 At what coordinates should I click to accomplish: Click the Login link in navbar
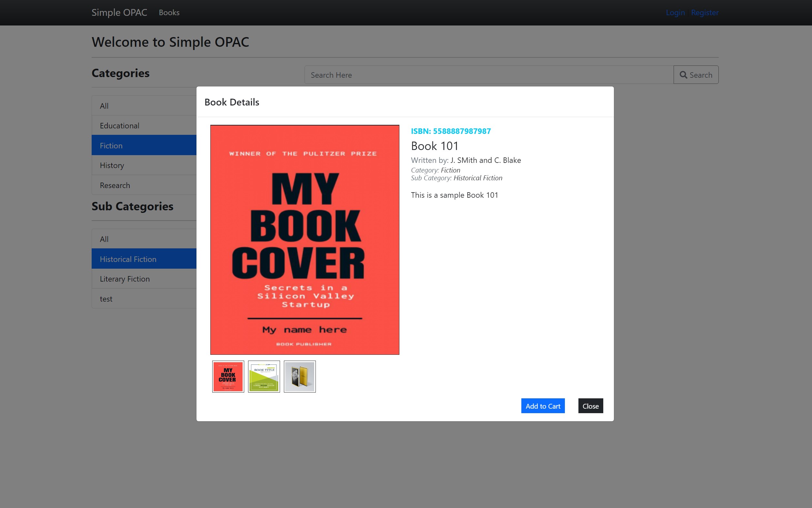click(676, 12)
